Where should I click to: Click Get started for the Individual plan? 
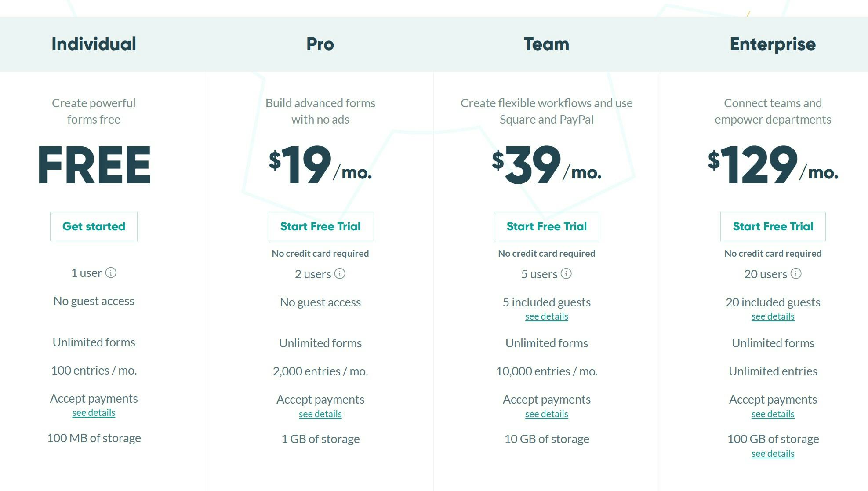(x=94, y=226)
